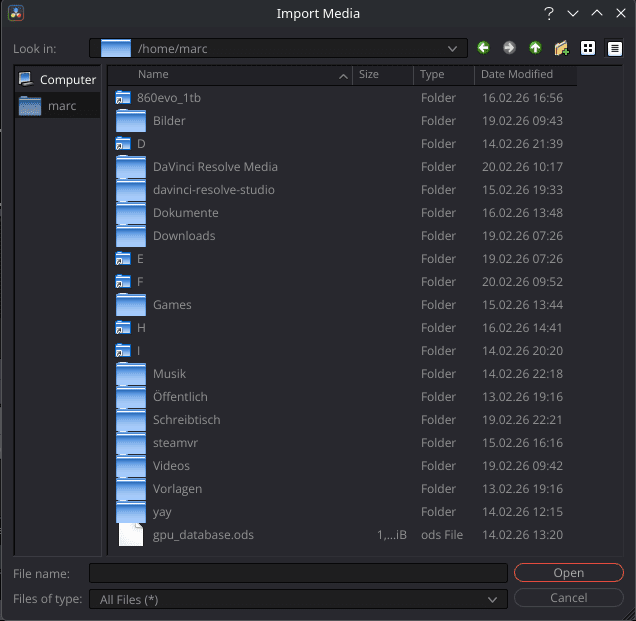Click the green Back arrow icon
The height and width of the screenshot is (621, 636).
pyautogui.click(x=483, y=48)
